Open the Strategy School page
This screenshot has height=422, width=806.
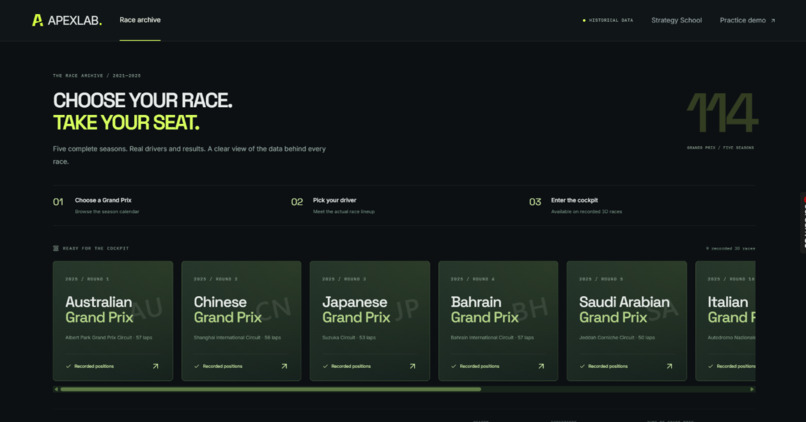pos(676,21)
